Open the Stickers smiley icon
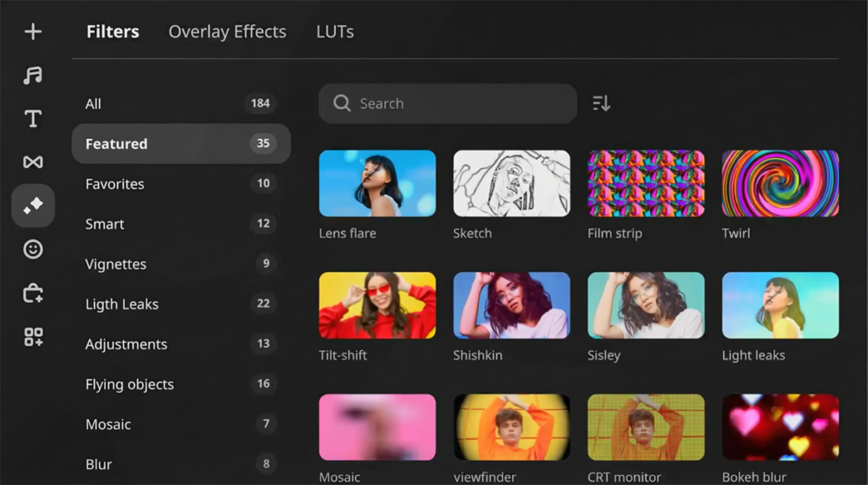The width and height of the screenshot is (868, 485). (33, 249)
